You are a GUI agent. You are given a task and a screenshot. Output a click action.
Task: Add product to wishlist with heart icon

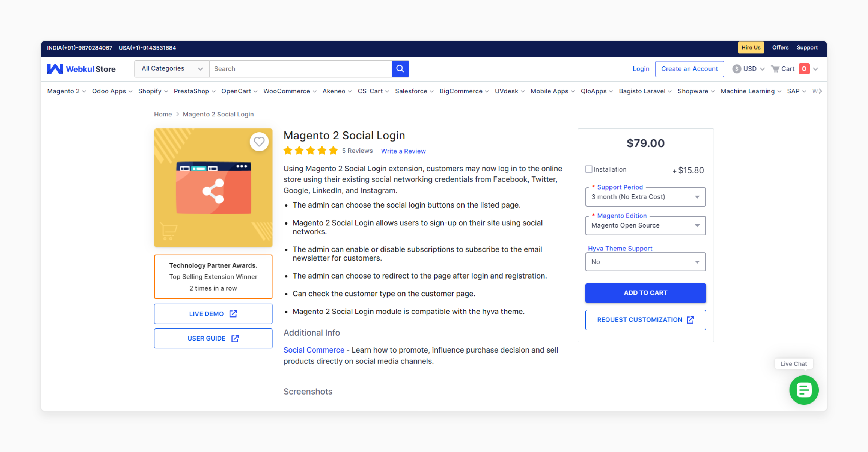click(259, 141)
